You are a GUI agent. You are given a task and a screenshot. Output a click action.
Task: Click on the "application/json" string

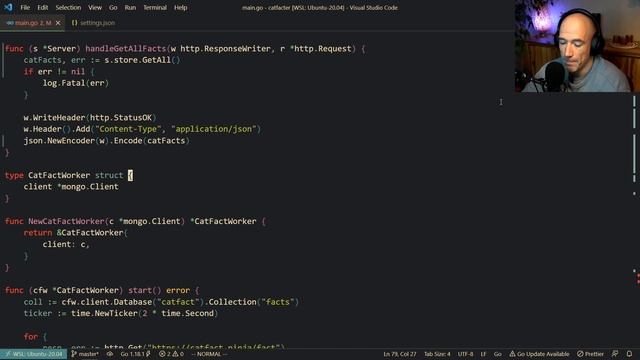pyautogui.click(x=214, y=129)
